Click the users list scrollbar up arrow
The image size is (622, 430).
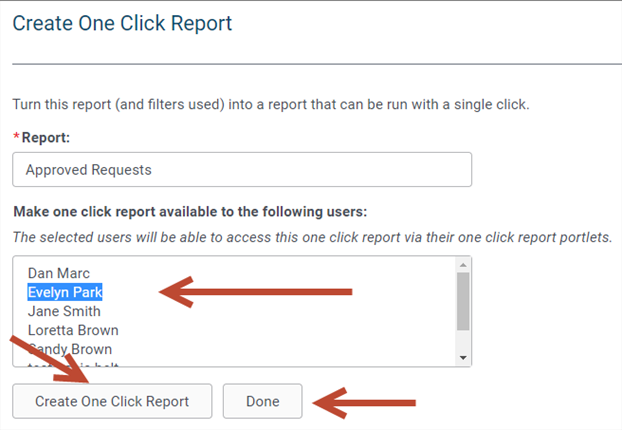[463, 265]
